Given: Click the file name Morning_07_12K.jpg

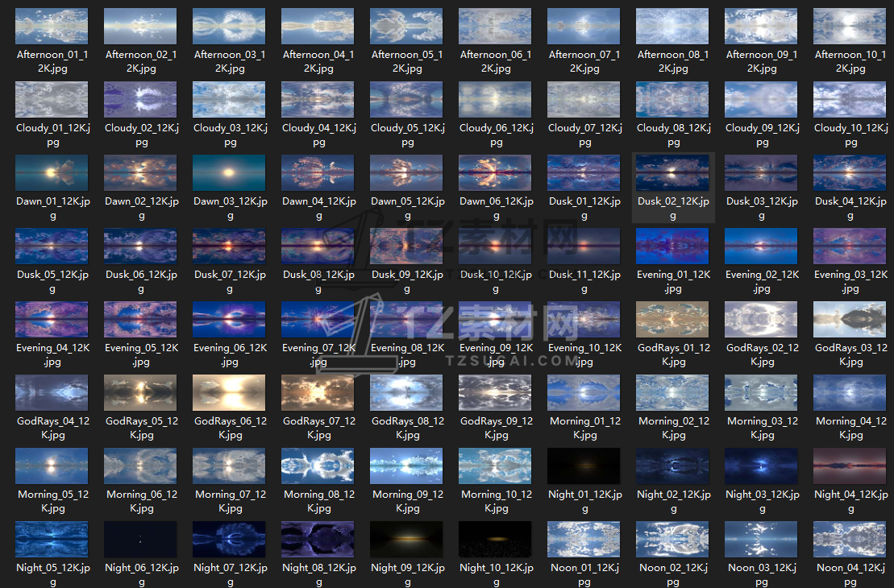Looking at the screenshot, I should click(231, 501).
